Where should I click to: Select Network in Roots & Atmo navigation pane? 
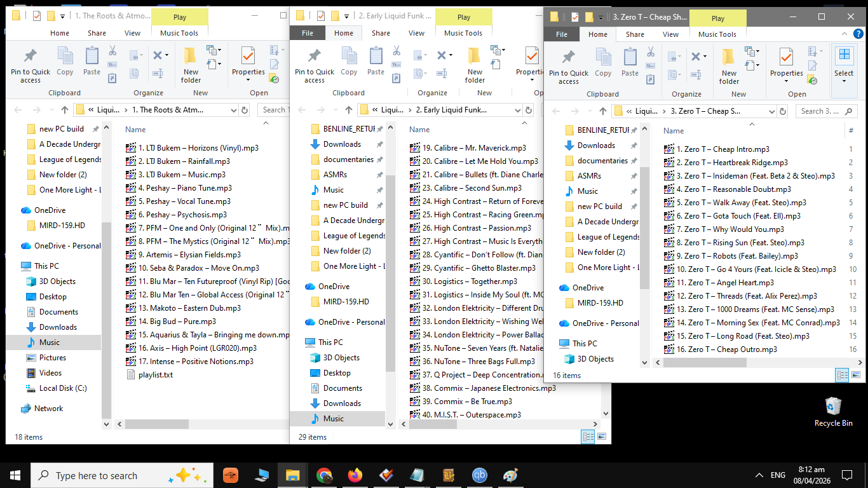click(x=49, y=409)
